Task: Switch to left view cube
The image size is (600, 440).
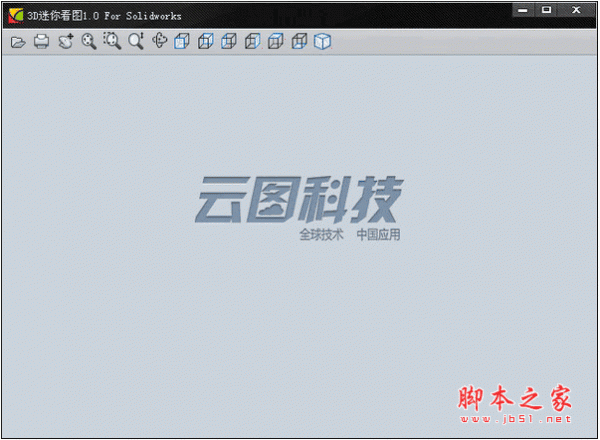Action: coord(229,41)
